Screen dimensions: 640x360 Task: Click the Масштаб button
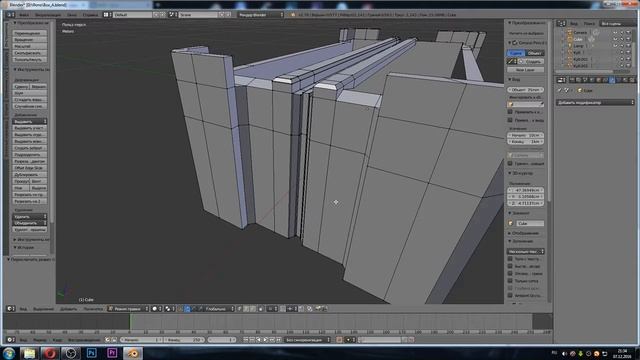tap(30, 46)
